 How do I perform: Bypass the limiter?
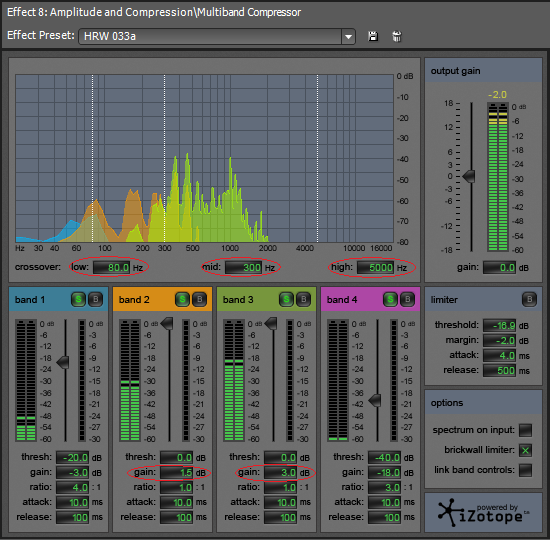pos(529,299)
